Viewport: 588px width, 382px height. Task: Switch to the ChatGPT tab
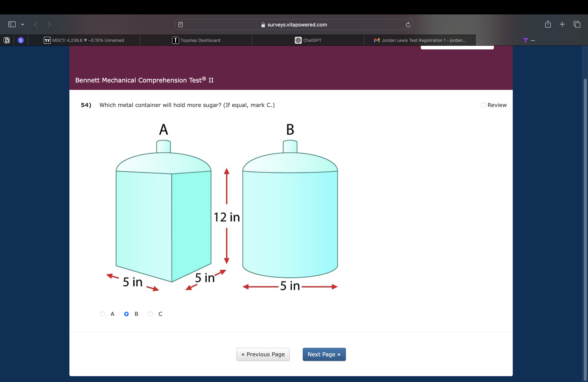tap(308, 40)
